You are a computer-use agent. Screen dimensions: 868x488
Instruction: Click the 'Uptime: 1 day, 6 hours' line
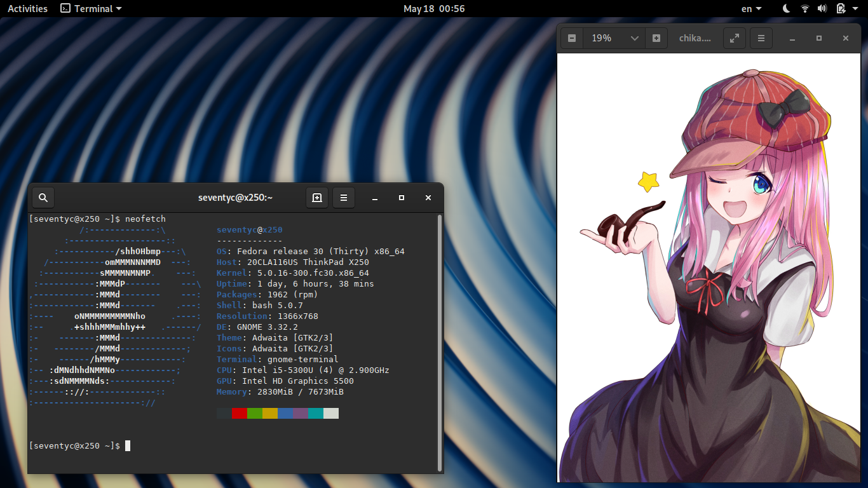pos(295,284)
